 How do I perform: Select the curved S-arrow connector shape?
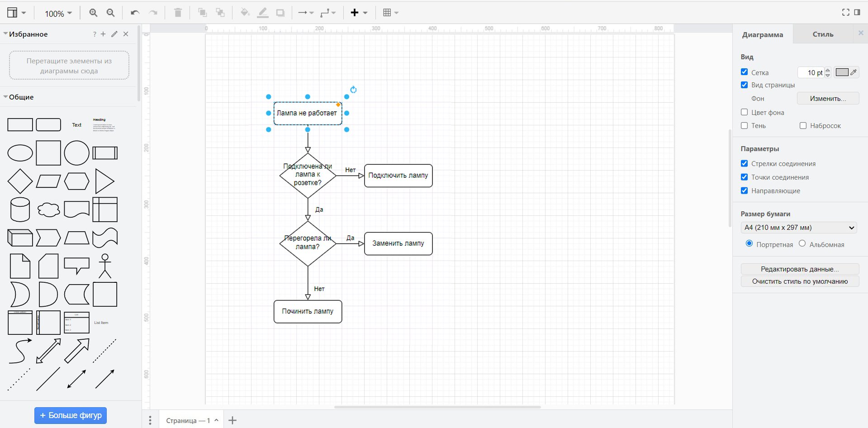point(20,351)
